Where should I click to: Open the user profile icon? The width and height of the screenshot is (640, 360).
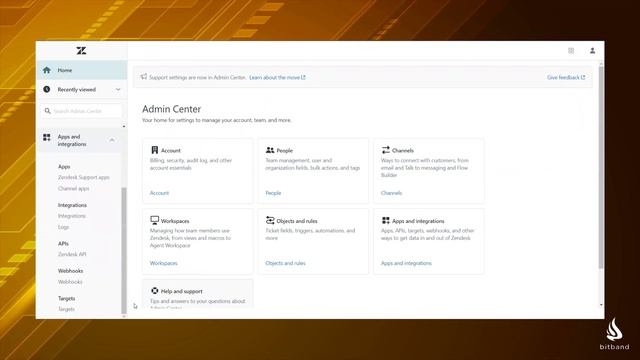pyautogui.click(x=592, y=51)
